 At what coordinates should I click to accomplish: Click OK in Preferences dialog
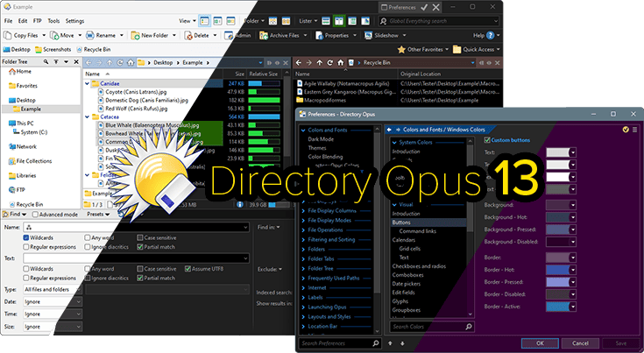click(540, 343)
